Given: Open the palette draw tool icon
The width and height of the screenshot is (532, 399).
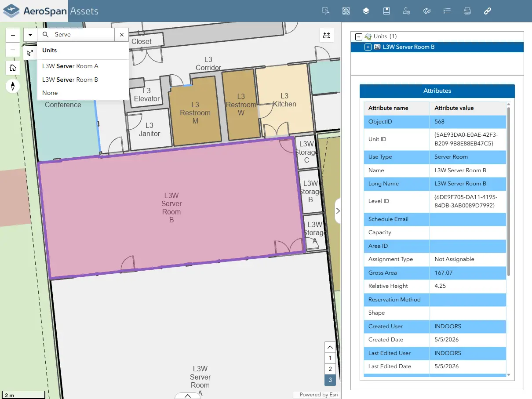Looking at the screenshot, I should 427,11.
